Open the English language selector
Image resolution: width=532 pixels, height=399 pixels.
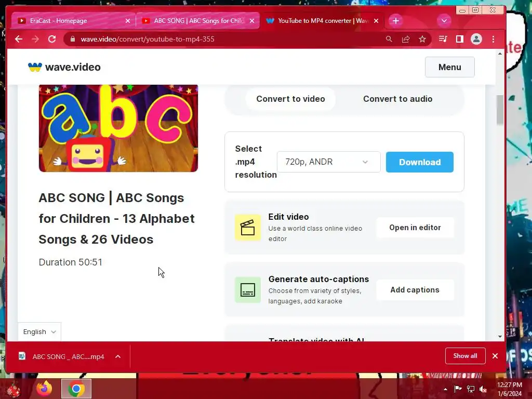(x=39, y=332)
